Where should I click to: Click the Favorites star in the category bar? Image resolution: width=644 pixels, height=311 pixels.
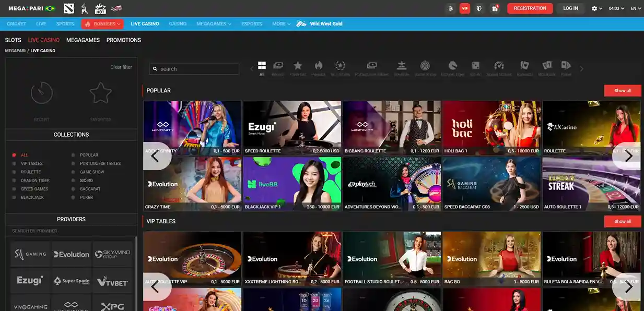tap(298, 66)
